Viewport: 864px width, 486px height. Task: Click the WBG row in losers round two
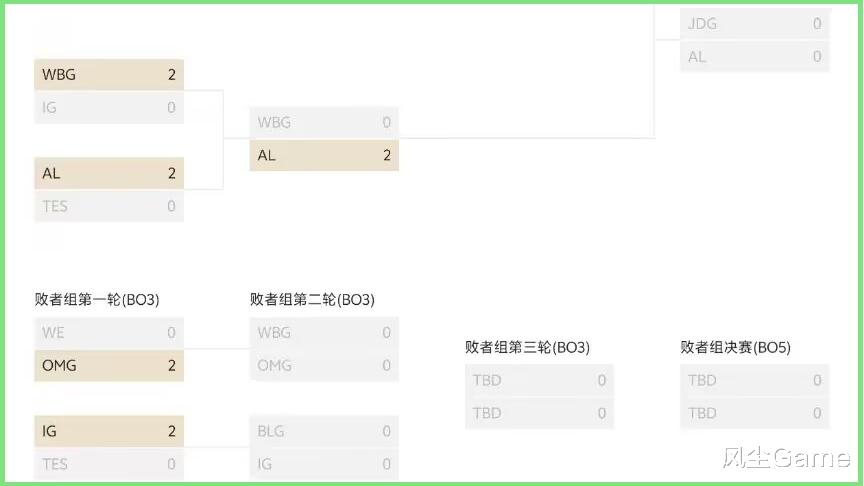click(324, 332)
